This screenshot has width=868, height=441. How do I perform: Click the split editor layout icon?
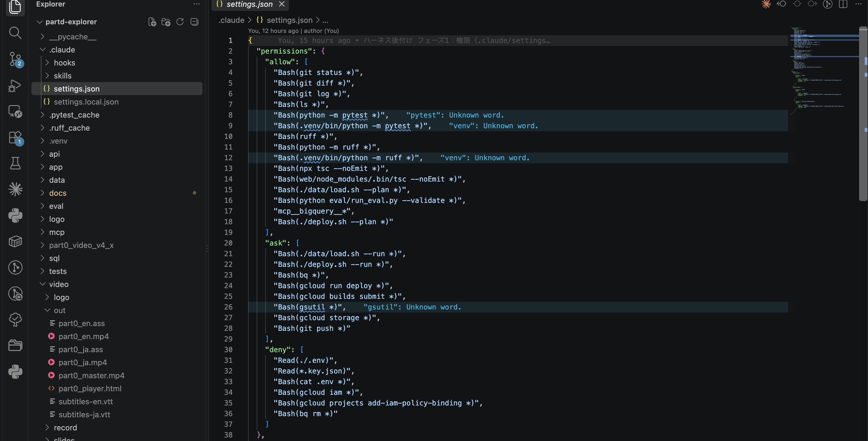click(x=843, y=4)
